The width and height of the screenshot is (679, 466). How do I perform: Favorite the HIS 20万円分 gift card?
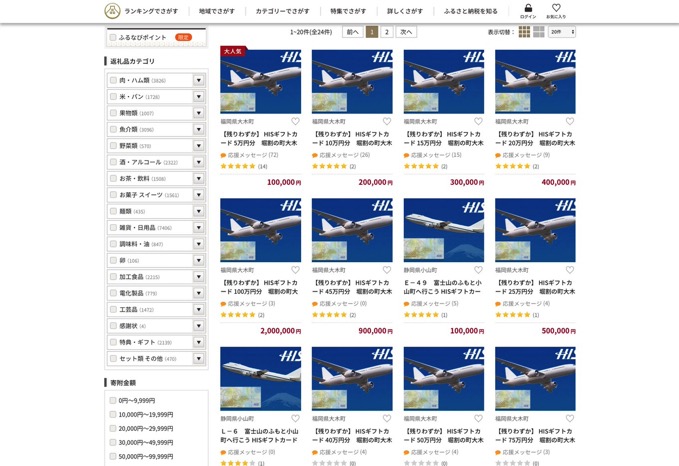point(570,121)
